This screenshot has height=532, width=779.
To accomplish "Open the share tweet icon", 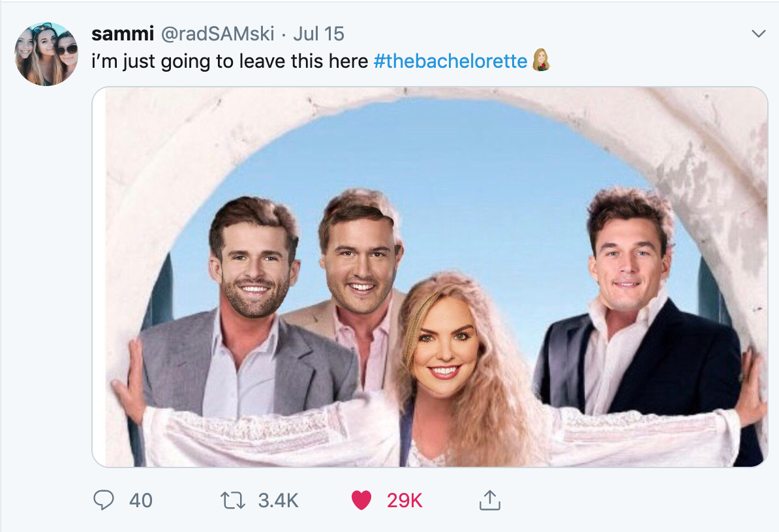I will click(x=489, y=500).
